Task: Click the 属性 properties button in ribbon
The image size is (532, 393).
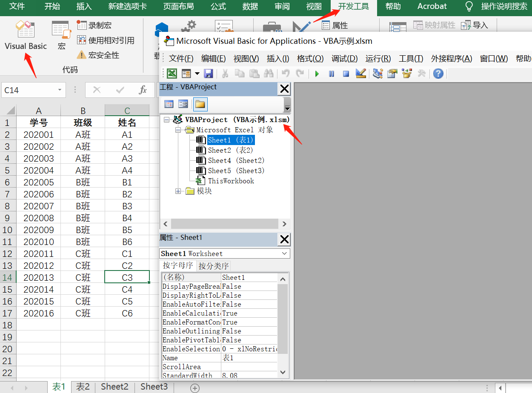Action: pyautogui.click(x=335, y=26)
